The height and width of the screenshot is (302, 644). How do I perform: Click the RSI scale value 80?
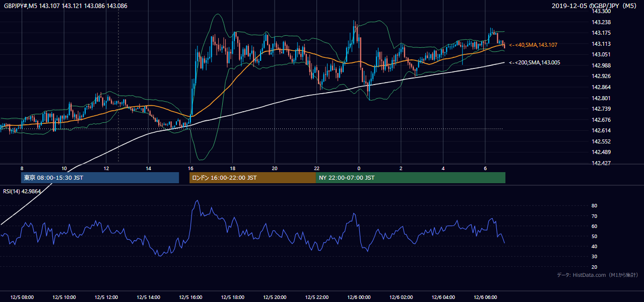[x=595, y=206]
